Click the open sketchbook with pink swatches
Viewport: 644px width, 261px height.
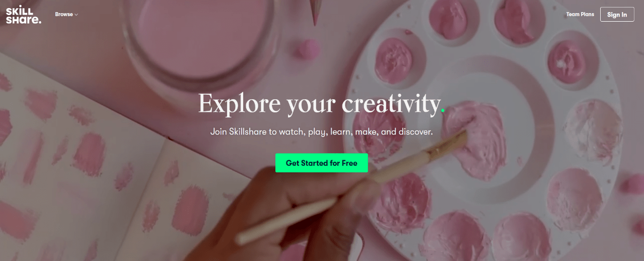(x=101, y=166)
